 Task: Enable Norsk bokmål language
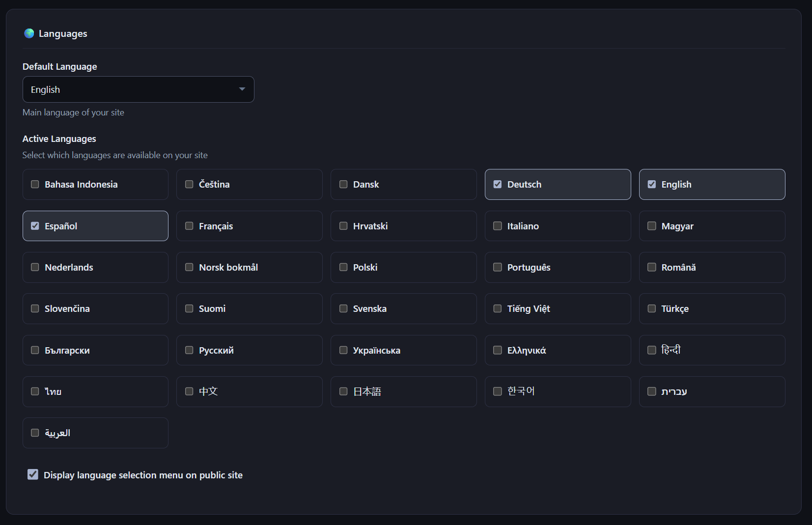(189, 267)
